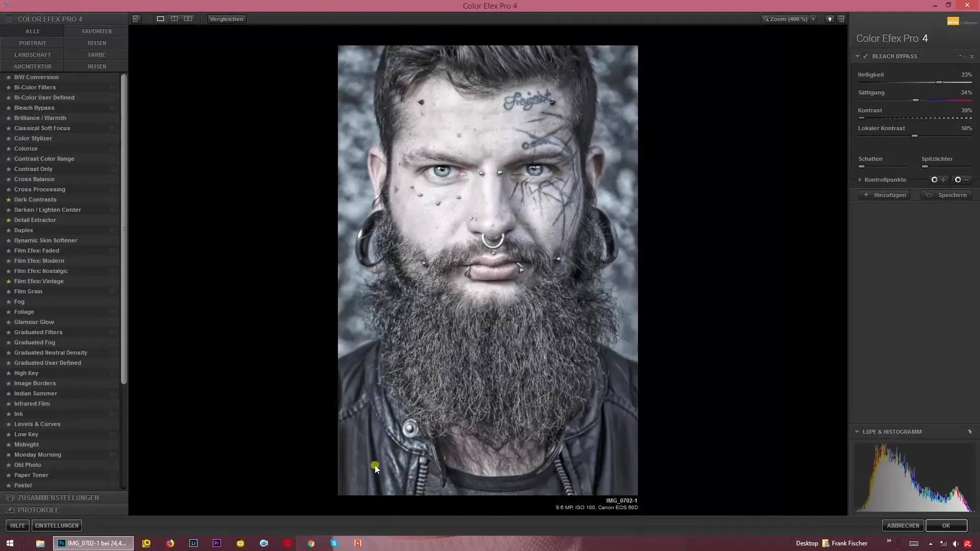
Task: Add a negative control point
Action: tap(962, 180)
